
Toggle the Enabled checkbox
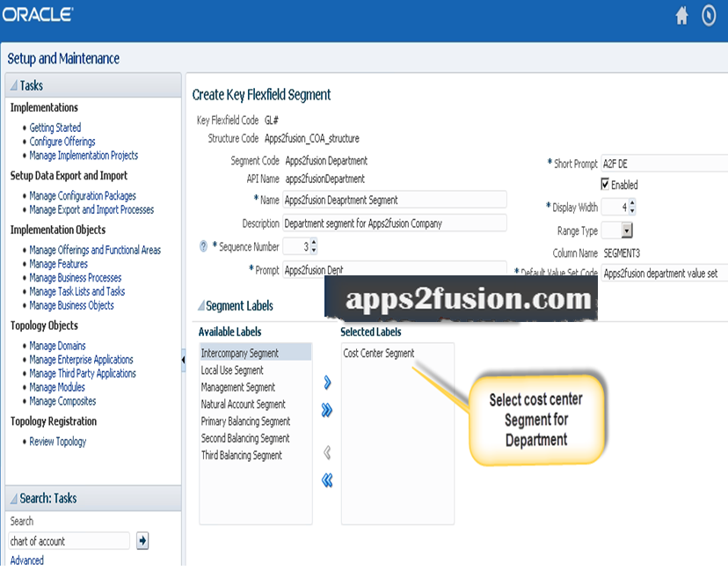[x=605, y=184]
